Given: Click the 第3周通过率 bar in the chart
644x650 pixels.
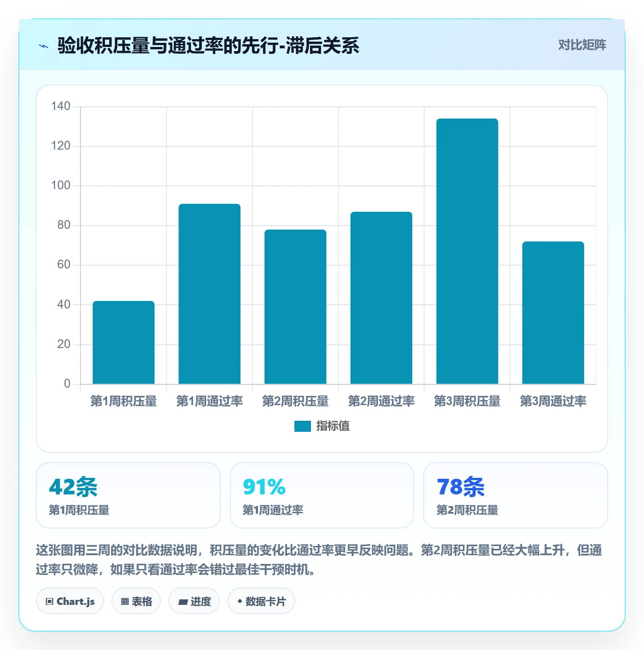Looking at the screenshot, I should tap(553, 313).
